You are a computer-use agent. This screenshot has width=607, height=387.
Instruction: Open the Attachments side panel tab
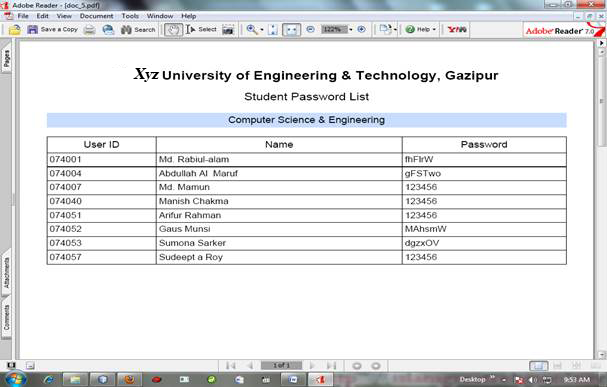(6, 273)
